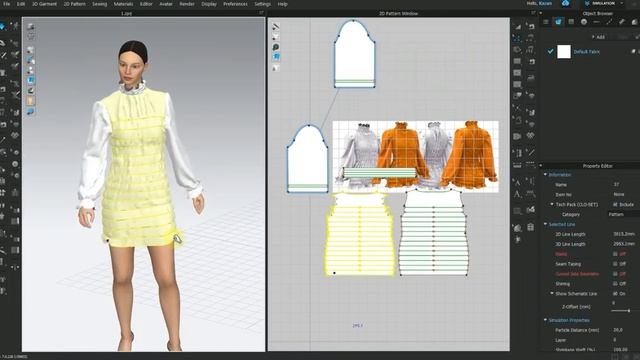Collapse the Property Editor panel arrow
Viewport: 640px width, 360px height.
541,166
